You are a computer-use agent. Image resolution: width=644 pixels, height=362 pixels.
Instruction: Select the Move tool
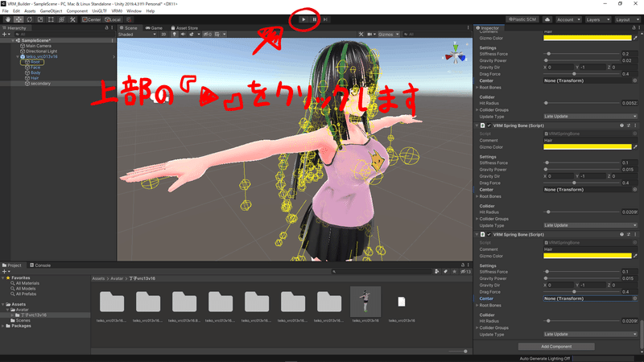pyautogui.click(x=19, y=19)
